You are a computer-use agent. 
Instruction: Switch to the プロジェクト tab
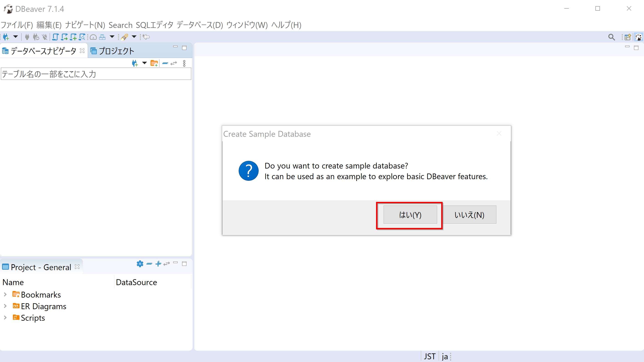[112, 51]
